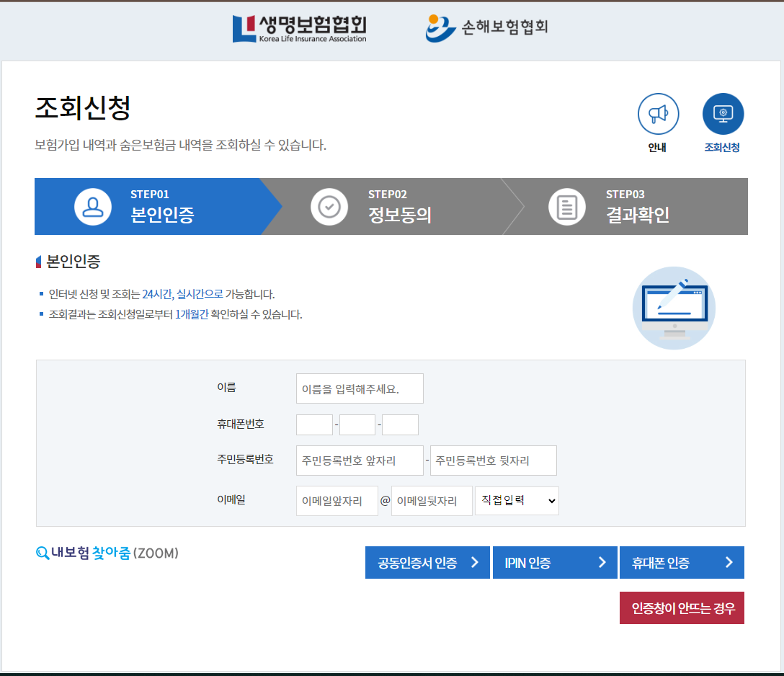Click the 손해보험협회 logo
This screenshot has height=676, width=784.
pos(486,30)
